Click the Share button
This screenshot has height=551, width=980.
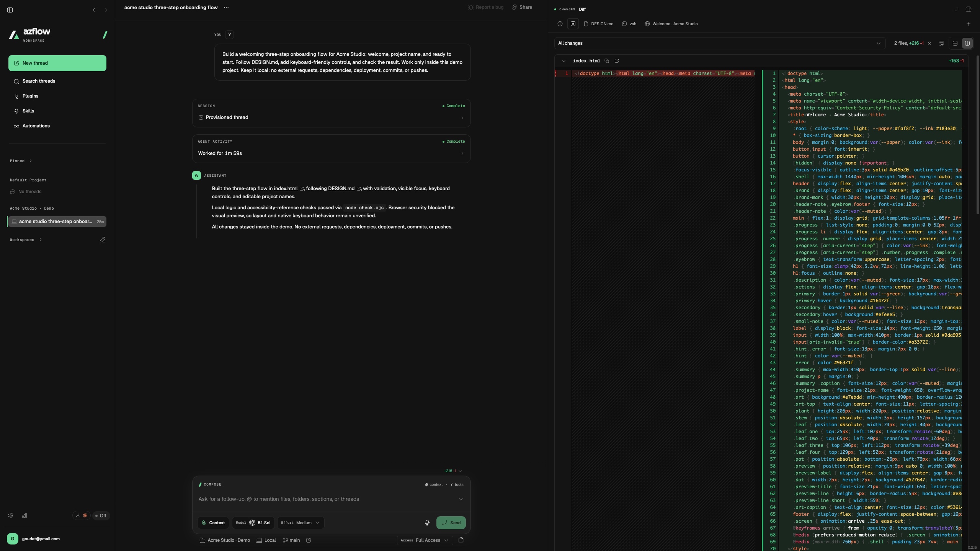point(522,7)
